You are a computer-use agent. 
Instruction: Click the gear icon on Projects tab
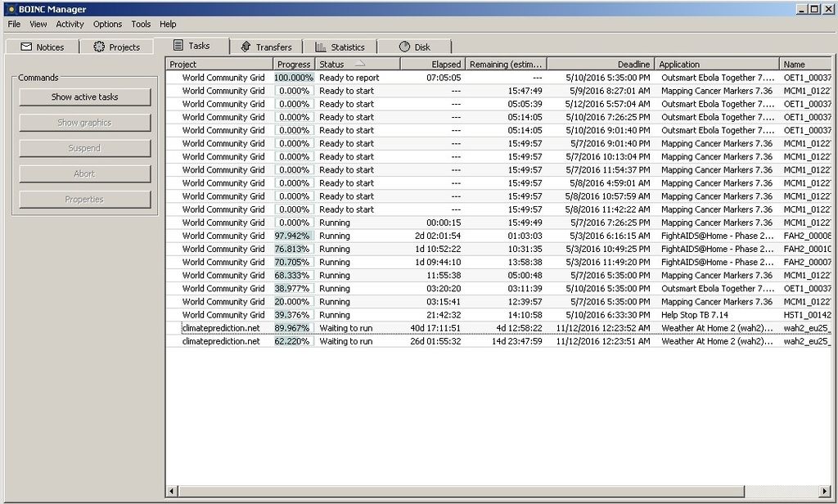[99, 47]
